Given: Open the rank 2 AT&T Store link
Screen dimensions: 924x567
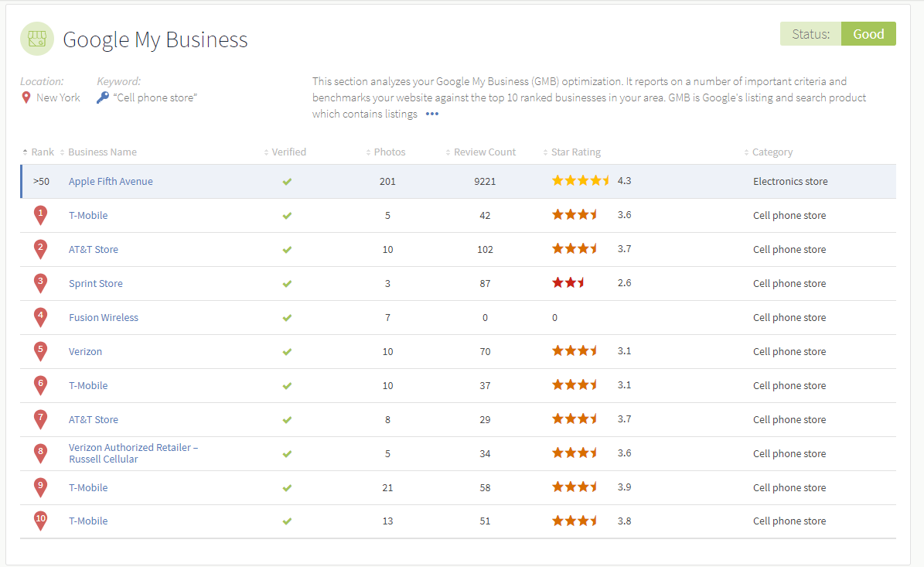Looking at the screenshot, I should [94, 250].
